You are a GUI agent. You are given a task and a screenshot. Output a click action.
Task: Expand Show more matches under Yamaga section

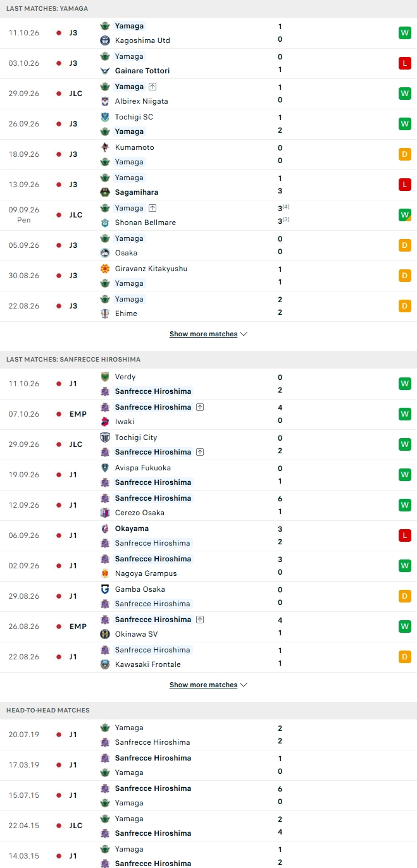pos(208,334)
